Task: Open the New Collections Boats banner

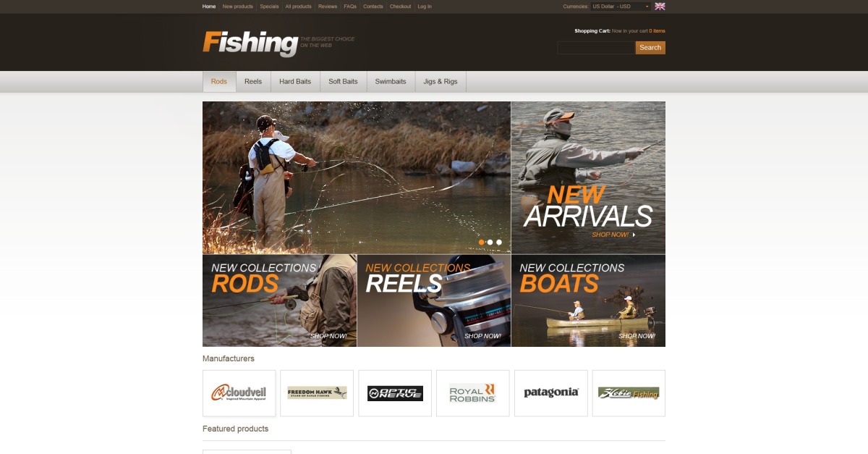Action: pyautogui.click(x=589, y=300)
